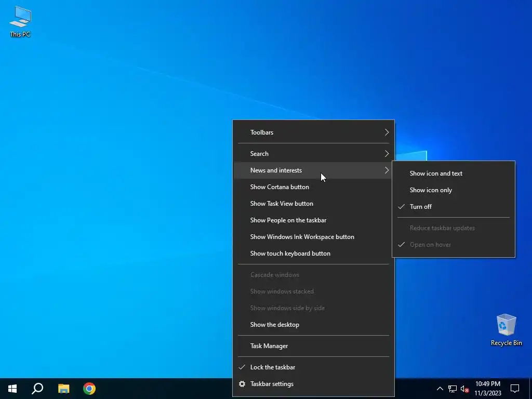The width and height of the screenshot is (532, 399).
Task: Click the Show desktop sliver at the taskbar's far end
Action: click(x=530, y=389)
